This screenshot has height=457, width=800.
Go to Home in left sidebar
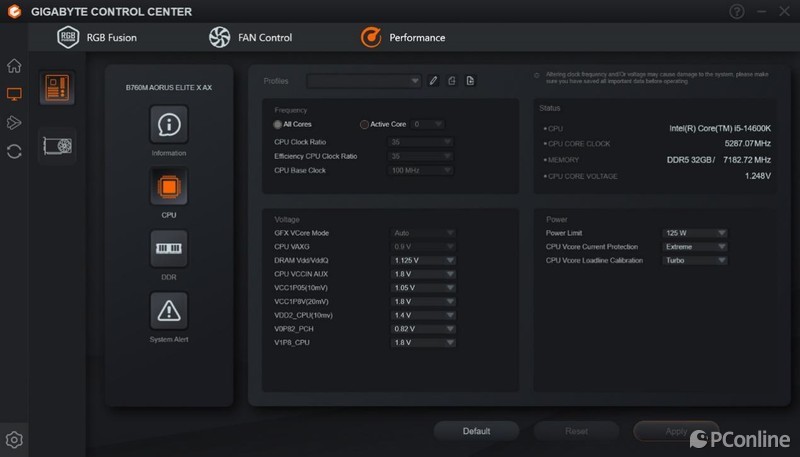point(14,65)
